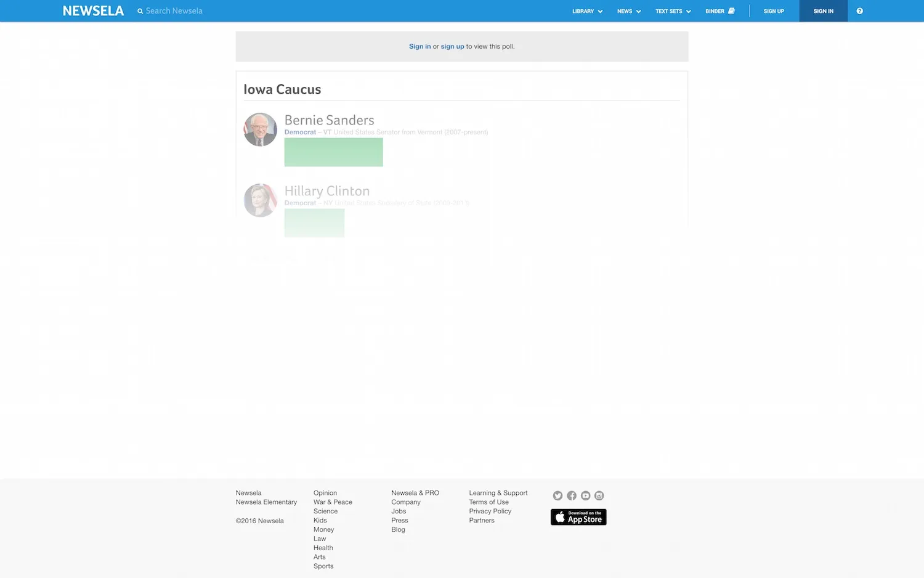The width and height of the screenshot is (924, 578).
Task: Click Bernie Sanders' green poll bar
Action: (333, 152)
